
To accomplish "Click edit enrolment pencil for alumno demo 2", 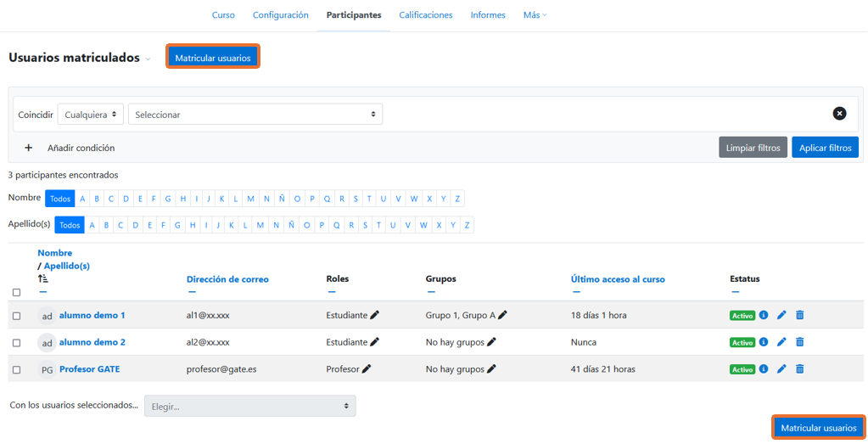I will coord(781,342).
